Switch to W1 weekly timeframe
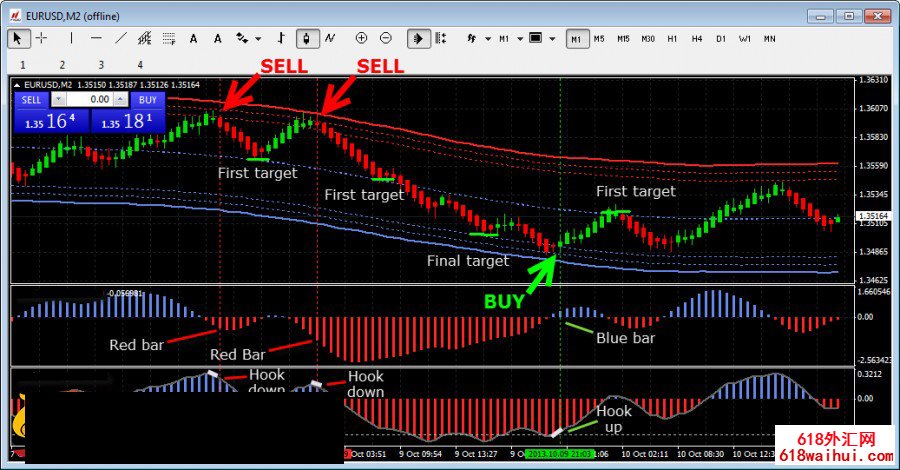 click(x=745, y=39)
